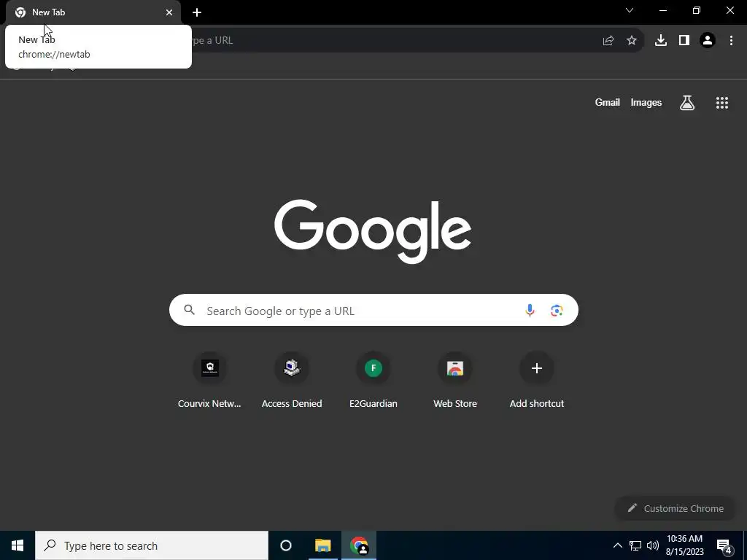747x560 pixels.
Task: Open Windows Start menu
Action: [18, 545]
